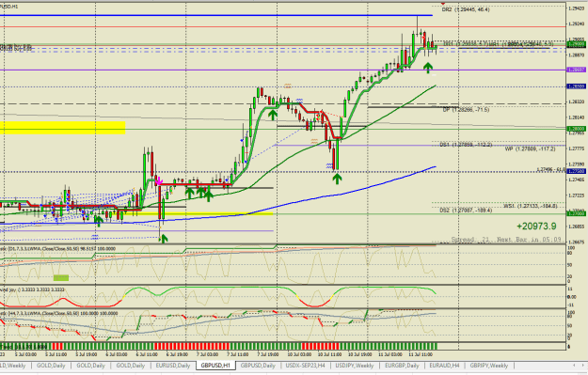Switch to the USDX-SEP23,H4 tab
The image size is (588, 375).
point(305,366)
